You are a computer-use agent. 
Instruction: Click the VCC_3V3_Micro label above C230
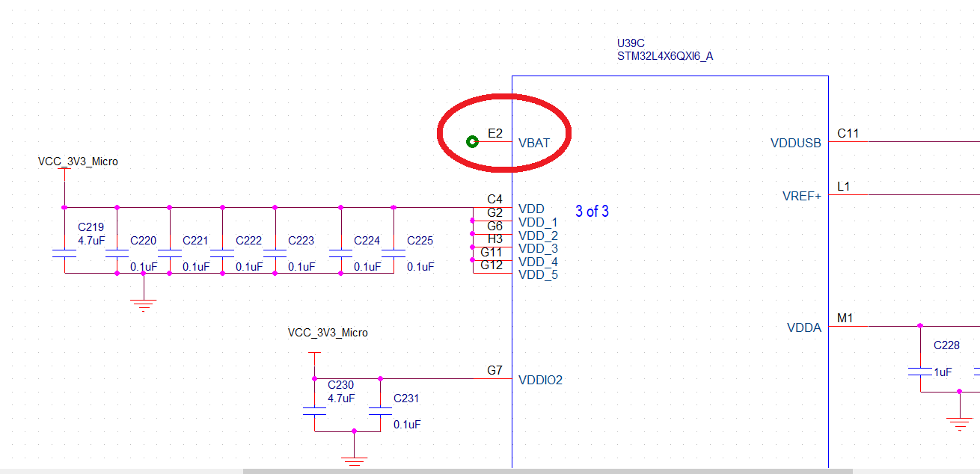click(x=329, y=333)
